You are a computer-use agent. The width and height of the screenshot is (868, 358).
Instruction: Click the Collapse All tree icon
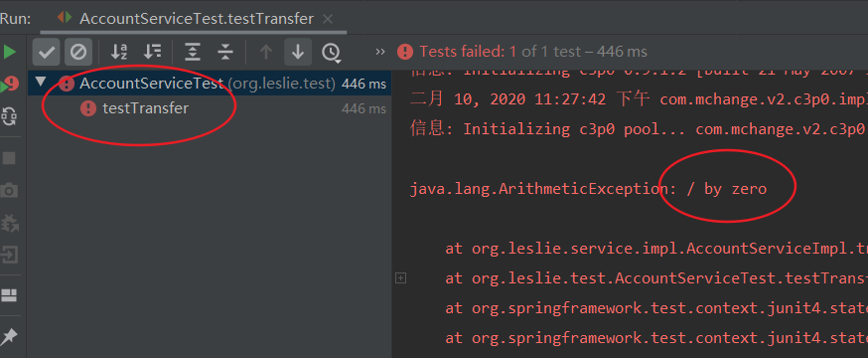[225, 52]
